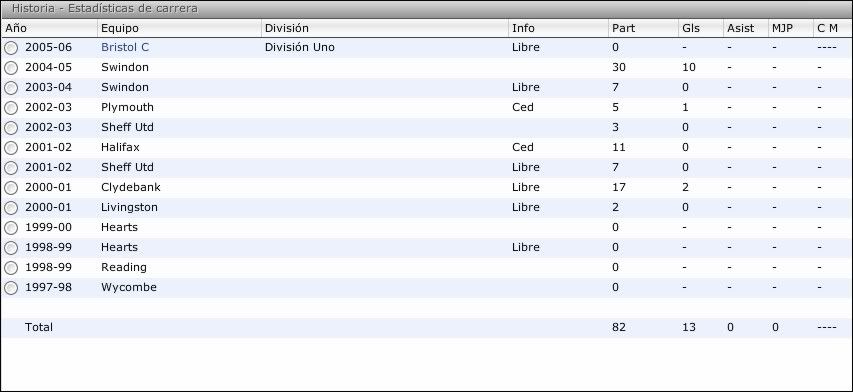Select the radio button for 1998-99 Hearts
The image size is (853, 392).
11,248
